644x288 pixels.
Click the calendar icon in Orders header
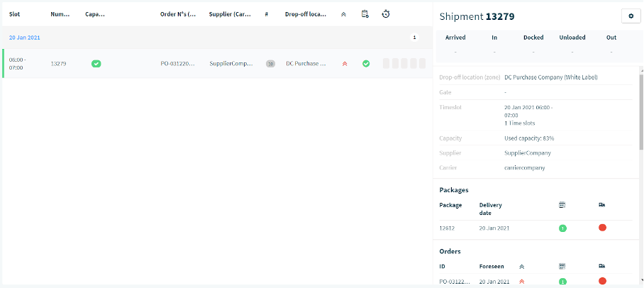click(x=562, y=266)
